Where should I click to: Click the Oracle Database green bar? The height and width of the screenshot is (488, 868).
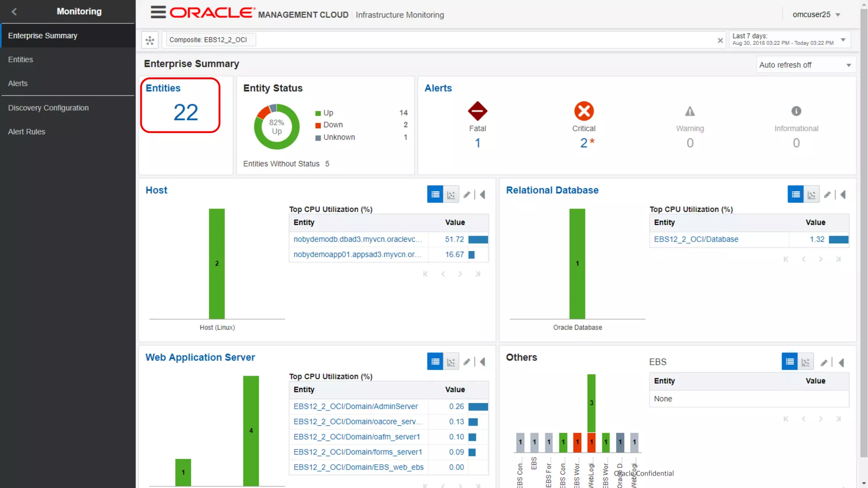tap(577, 263)
